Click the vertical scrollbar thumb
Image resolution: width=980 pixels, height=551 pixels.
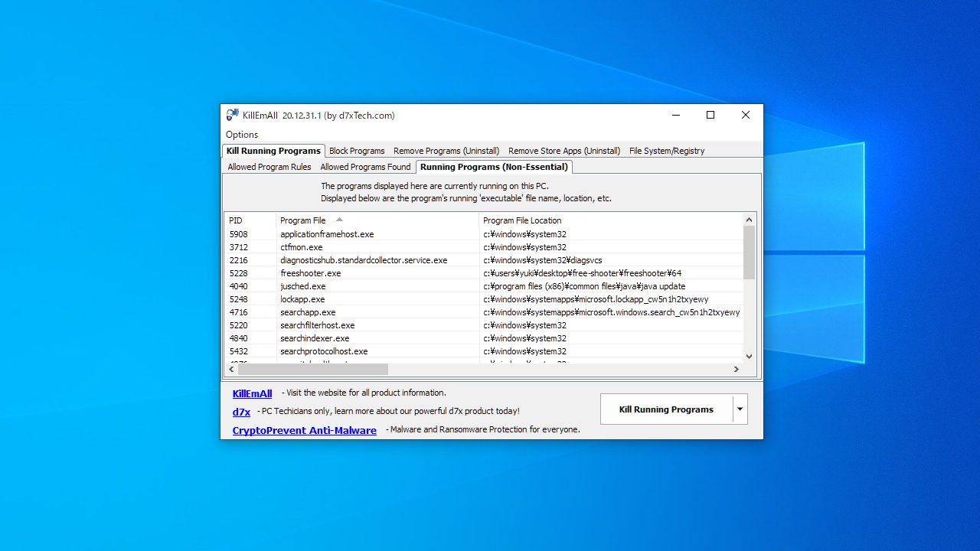pyautogui.click(x=749, y=253)
